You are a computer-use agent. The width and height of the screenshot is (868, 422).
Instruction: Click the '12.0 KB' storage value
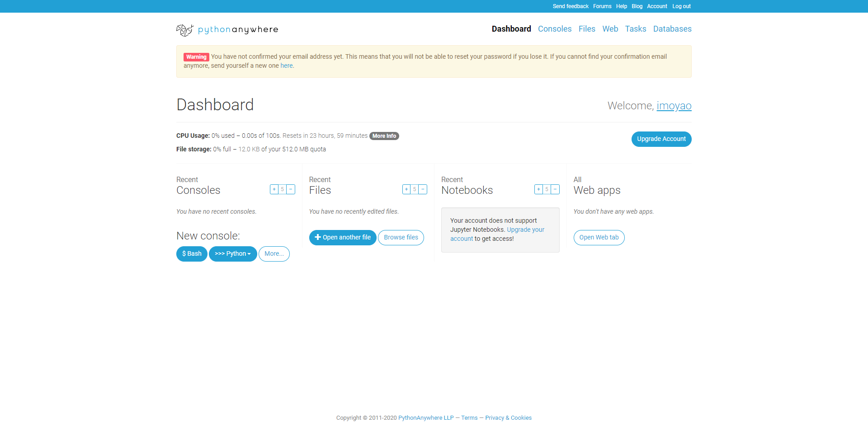coord(249,149)
